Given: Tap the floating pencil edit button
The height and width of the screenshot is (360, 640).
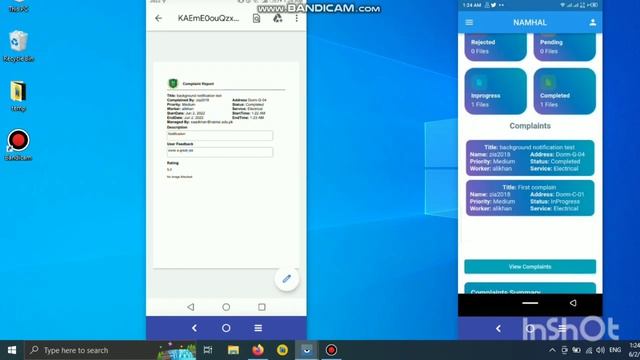Looking at the screenshot, I should click(287, 279).
